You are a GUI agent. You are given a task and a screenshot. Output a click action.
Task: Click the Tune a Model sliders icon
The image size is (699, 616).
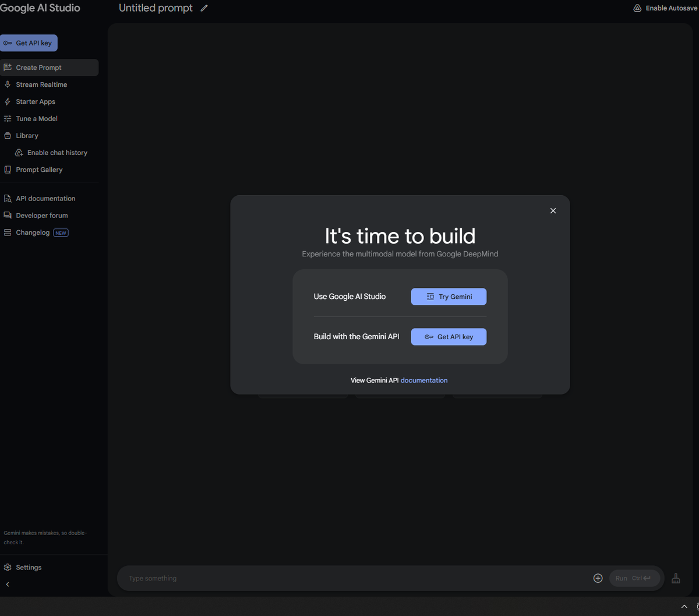[8, 118]
